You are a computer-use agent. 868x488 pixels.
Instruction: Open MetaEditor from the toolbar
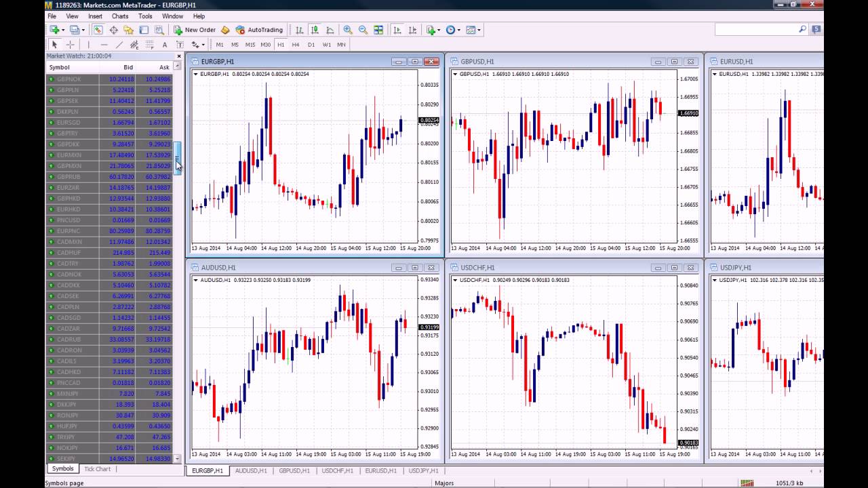coord(225,30)
